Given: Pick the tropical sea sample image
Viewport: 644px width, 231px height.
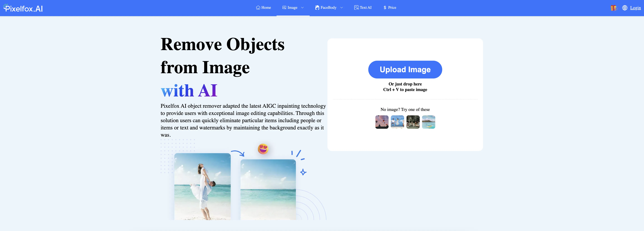Looking at the screenshot, I should [428, 122].
